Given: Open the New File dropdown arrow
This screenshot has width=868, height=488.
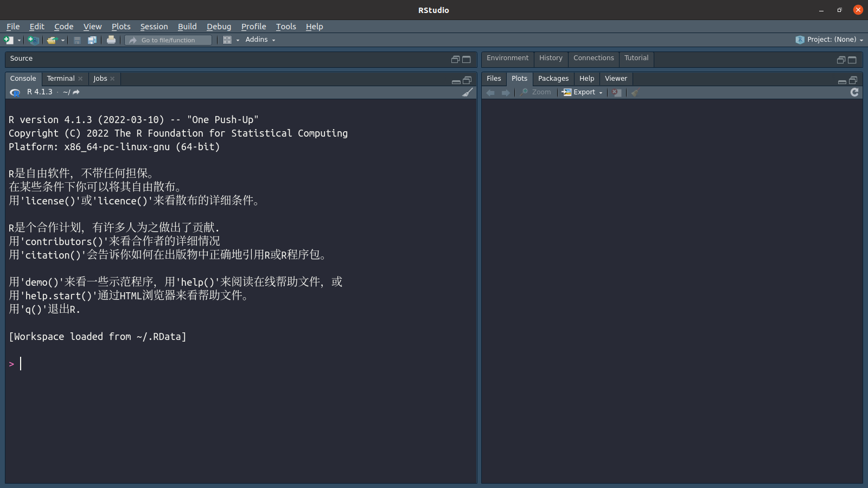Looking at the screenshot, I should [x=19, y=40].
